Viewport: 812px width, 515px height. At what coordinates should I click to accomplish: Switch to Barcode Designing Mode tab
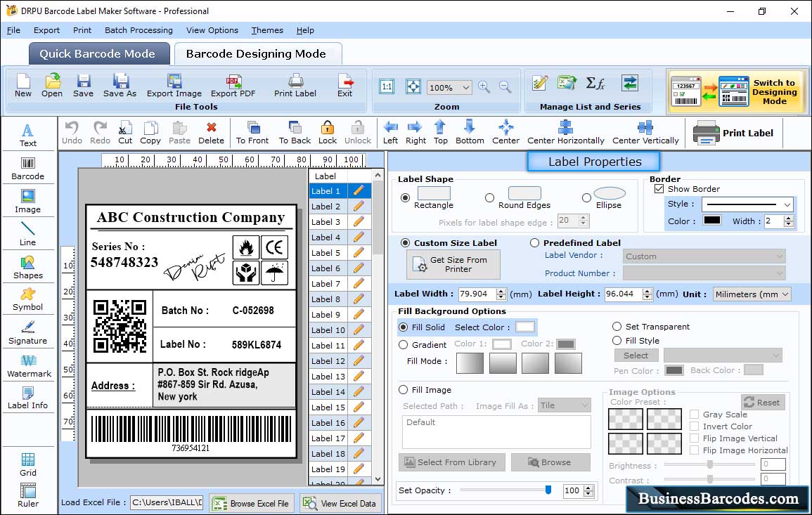[257, 54]
